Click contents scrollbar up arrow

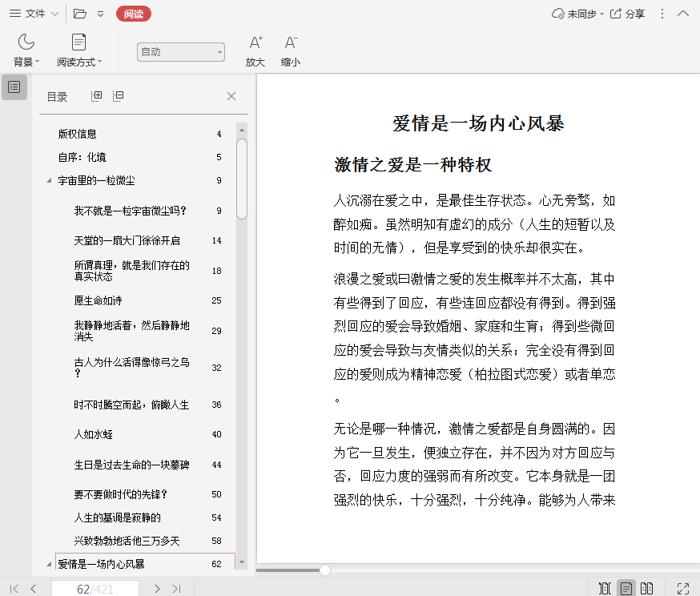[242, 131]
